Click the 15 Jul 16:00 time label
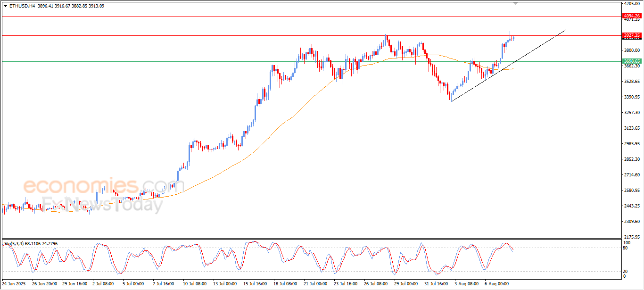Image resolution: width=644 pixels, height=290 pixels. click(x=255, y=284)
